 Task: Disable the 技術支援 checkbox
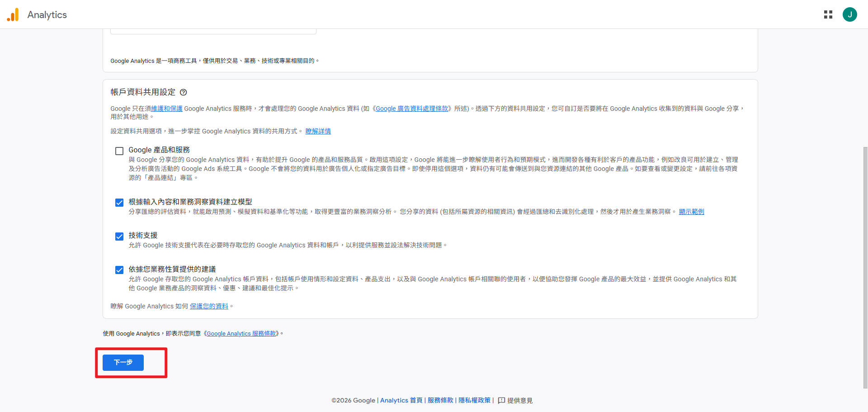pos(119,236)
